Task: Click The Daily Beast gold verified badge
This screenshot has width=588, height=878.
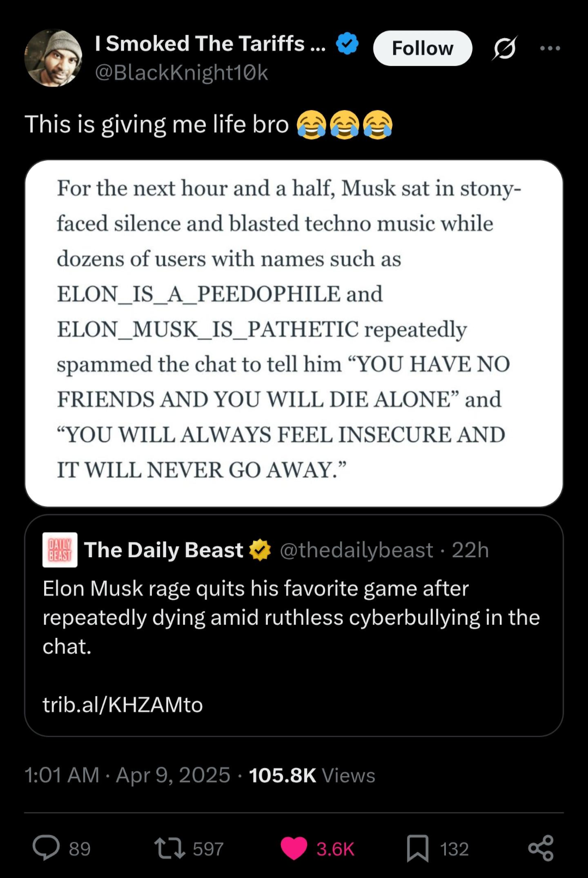Action: 260,550
